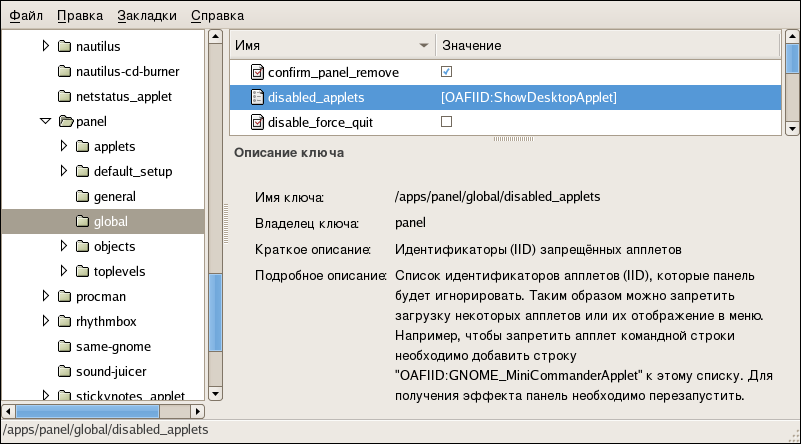The image size is (801, 444).
Task: Click the applets folder icon
Action: tap(82, 147)
